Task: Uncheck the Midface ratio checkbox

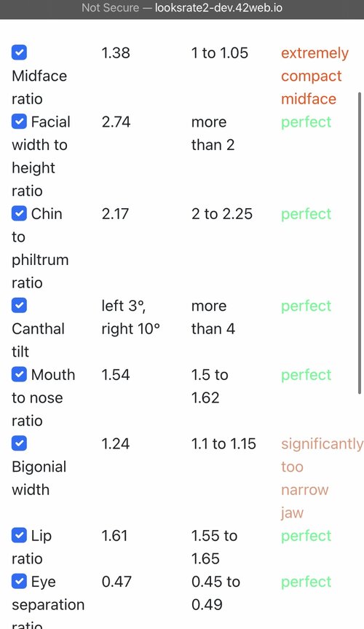Action: pyautogui.click(x=19, y=52)
